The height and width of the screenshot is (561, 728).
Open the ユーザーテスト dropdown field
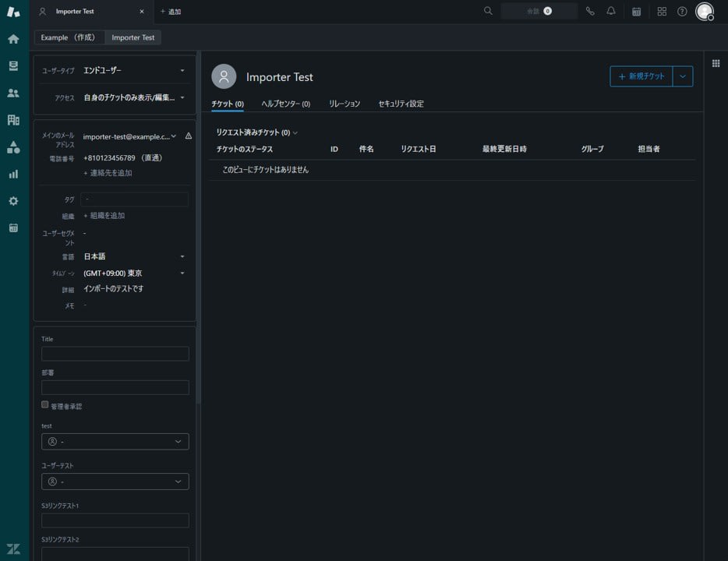tap(115, 482)
